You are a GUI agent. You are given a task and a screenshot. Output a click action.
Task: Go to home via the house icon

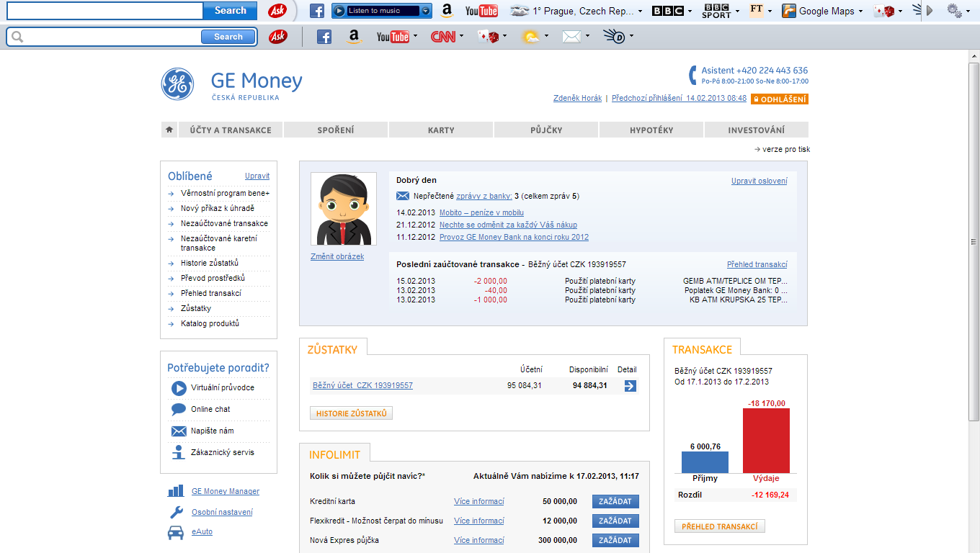coord(169,130)
